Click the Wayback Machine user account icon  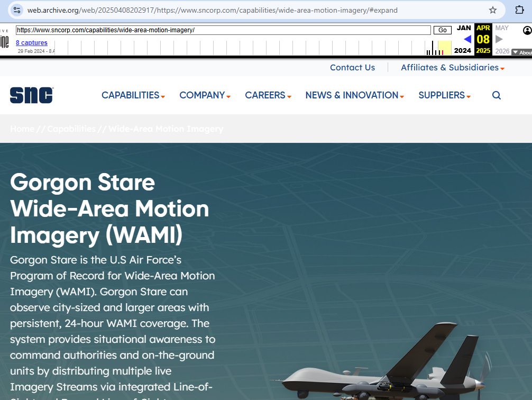pyautogui.click(x=527, y=31)
